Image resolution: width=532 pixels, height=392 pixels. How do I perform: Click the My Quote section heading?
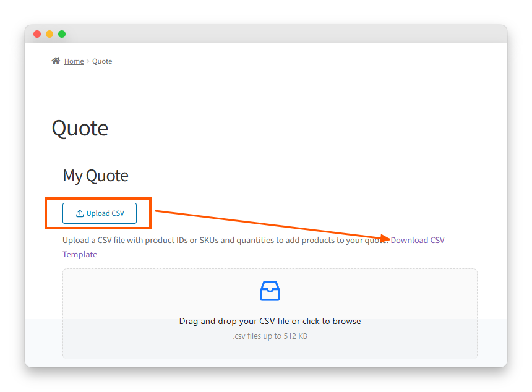point(95,176)
